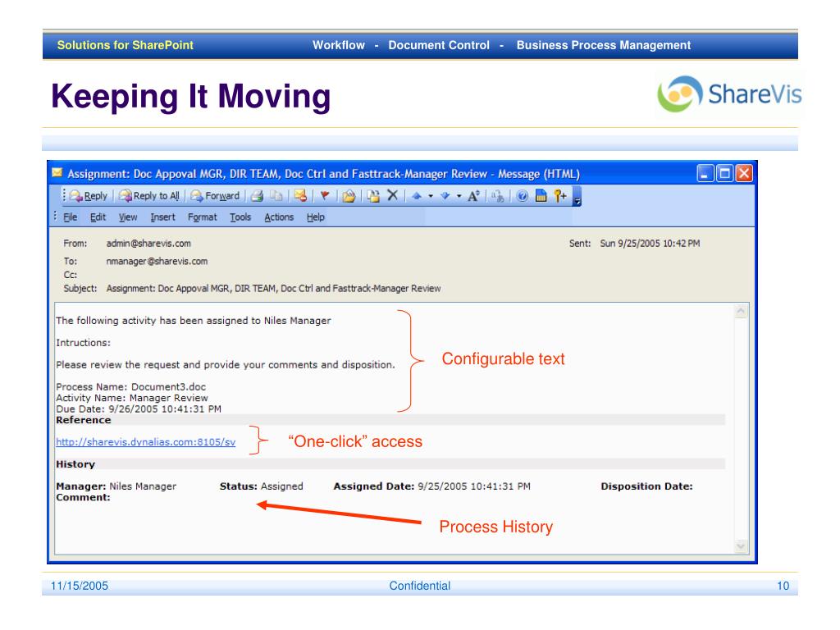Click the Reply button
This screenshot has height=630, width=840.
(89, 196)
